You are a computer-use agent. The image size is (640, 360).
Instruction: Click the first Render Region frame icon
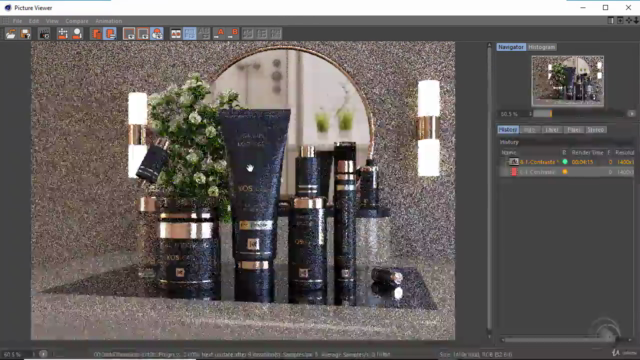129,34
